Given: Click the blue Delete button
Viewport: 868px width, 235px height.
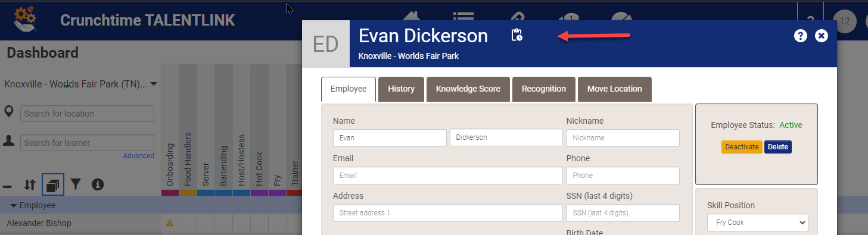Looking at the screenshot, I should click(778, 147).
